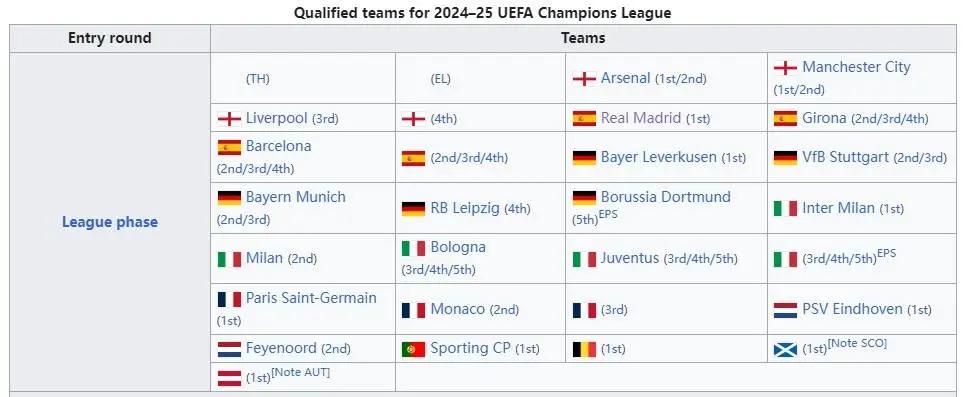Follow the Bologna team link

point(458,247)
